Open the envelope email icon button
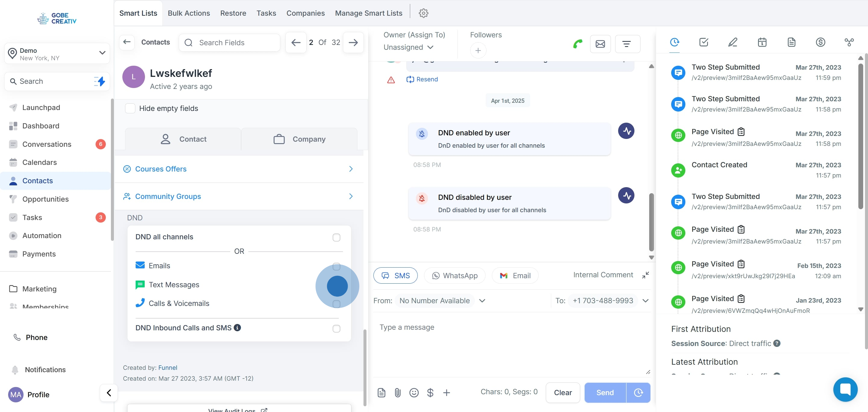 pos(600,44)
